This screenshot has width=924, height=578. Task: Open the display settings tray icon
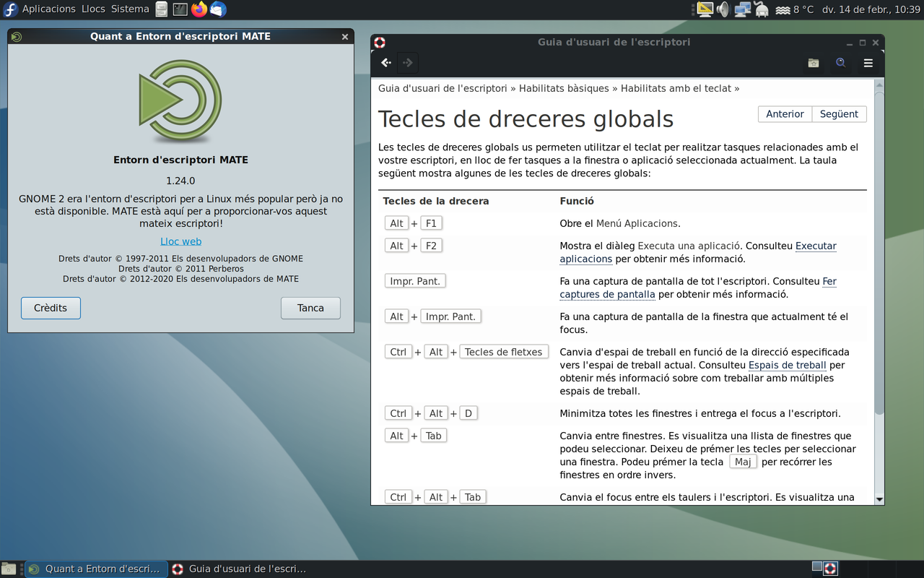coord(705,9)
